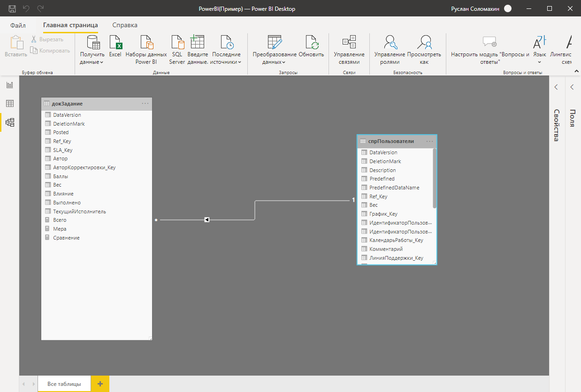Click scrollbar in спрПользователи table
The height and width of the screenshot is (392, 581).
(435, 178)
